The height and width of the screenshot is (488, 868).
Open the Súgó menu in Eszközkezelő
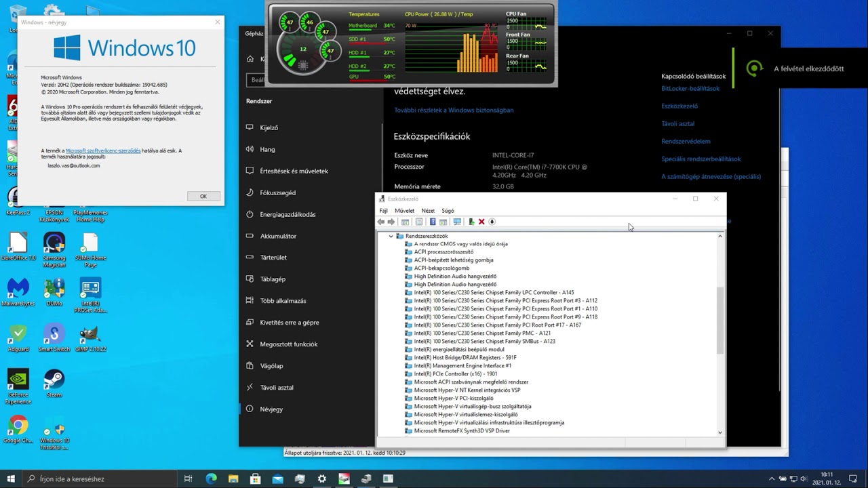448,211
